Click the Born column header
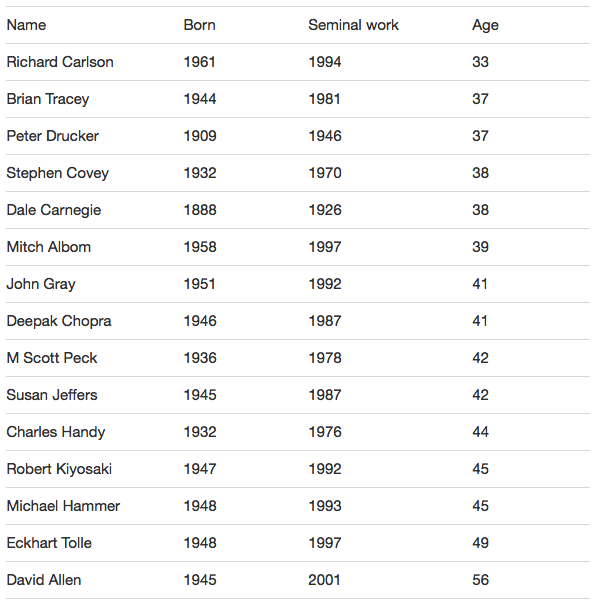 199,25
